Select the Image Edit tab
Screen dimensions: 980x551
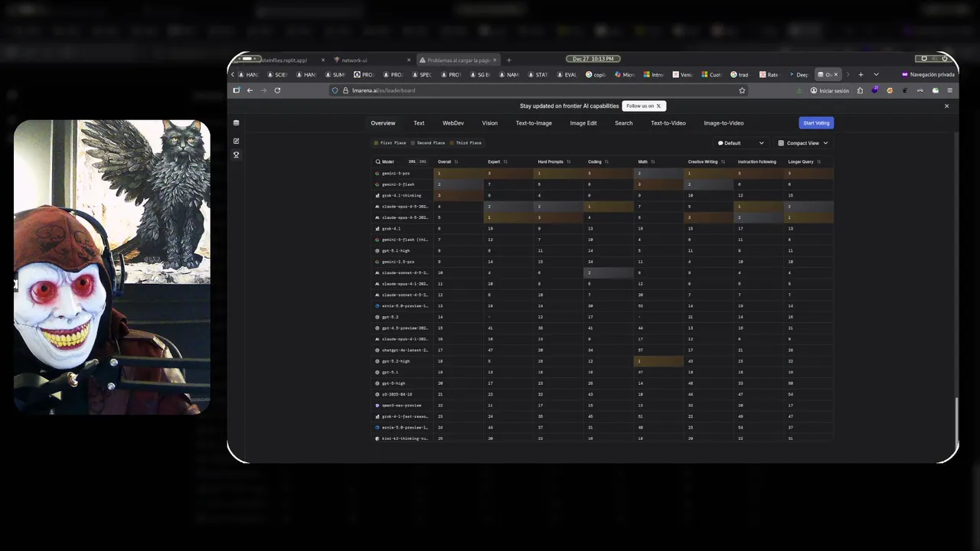[x=583, y=123]
